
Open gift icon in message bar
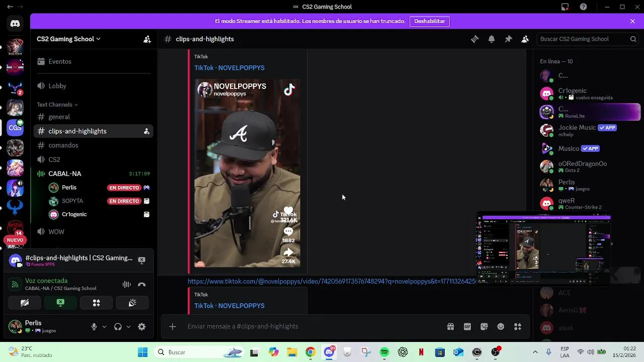[x=451, y=326]
